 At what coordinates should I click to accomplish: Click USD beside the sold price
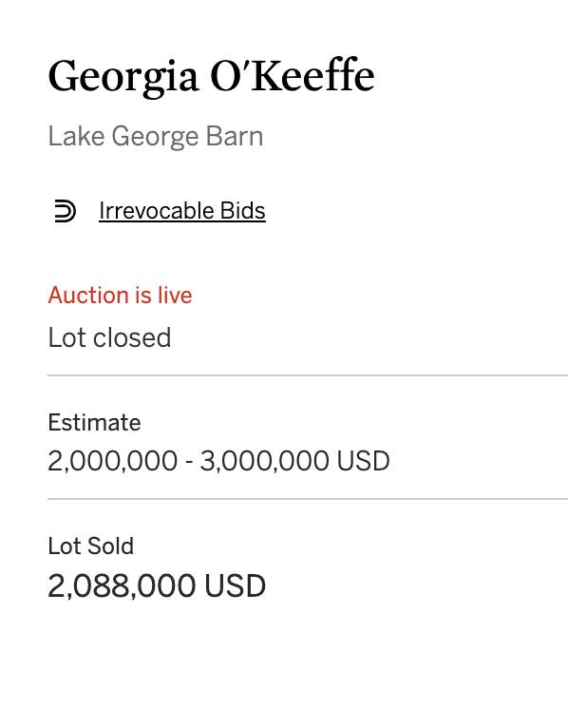pyautogui.click(x=236, y=586)
